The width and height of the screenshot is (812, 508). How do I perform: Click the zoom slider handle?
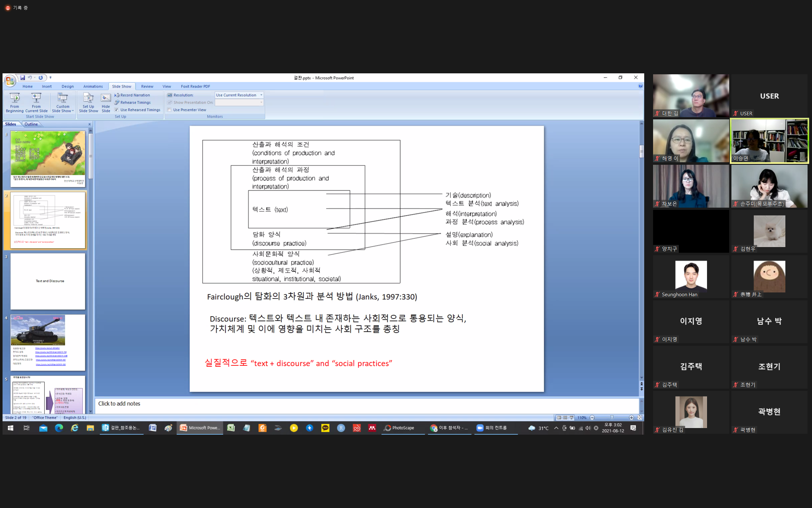pos(612,418)
